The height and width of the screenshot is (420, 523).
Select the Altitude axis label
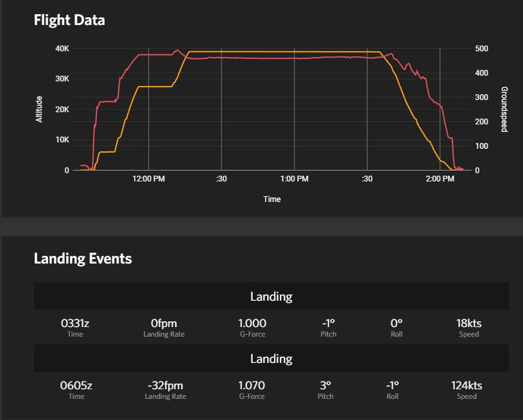point(39,109)
